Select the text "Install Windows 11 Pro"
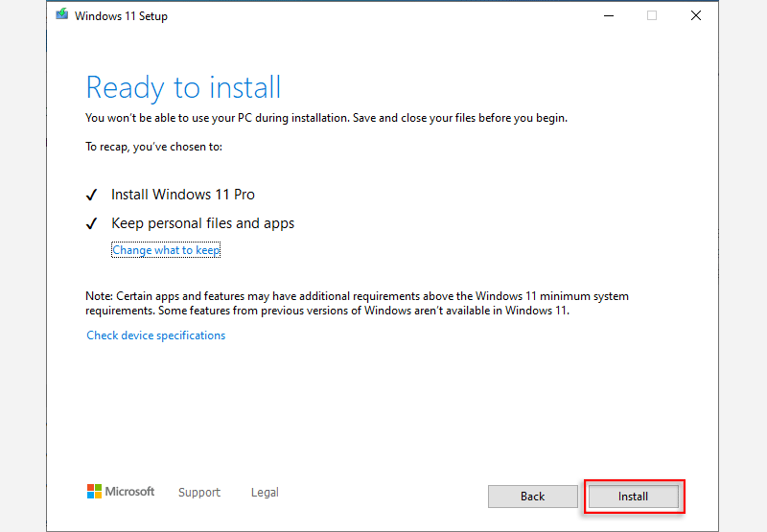The width and height of the screenshot is (767, 532). tap(183, 195)
